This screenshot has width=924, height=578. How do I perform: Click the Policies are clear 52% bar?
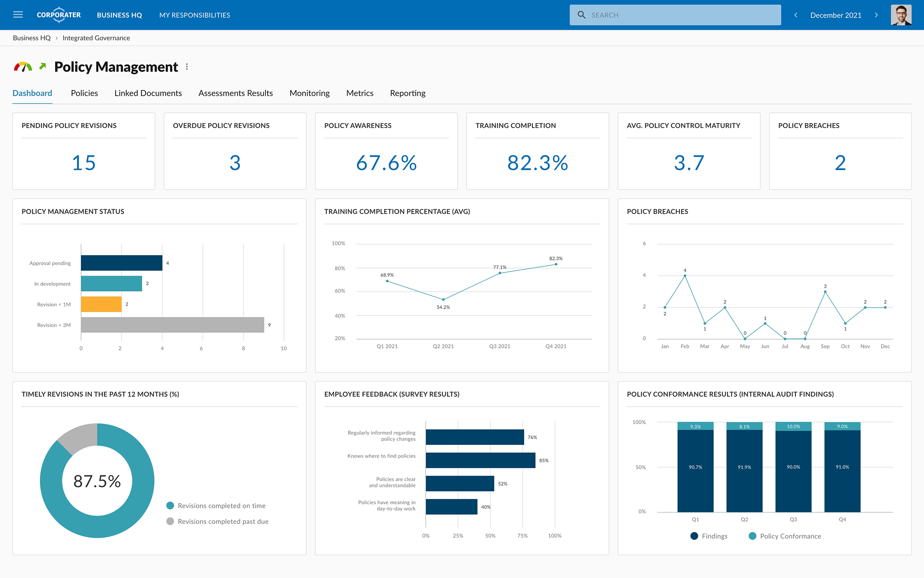(460, 484)
